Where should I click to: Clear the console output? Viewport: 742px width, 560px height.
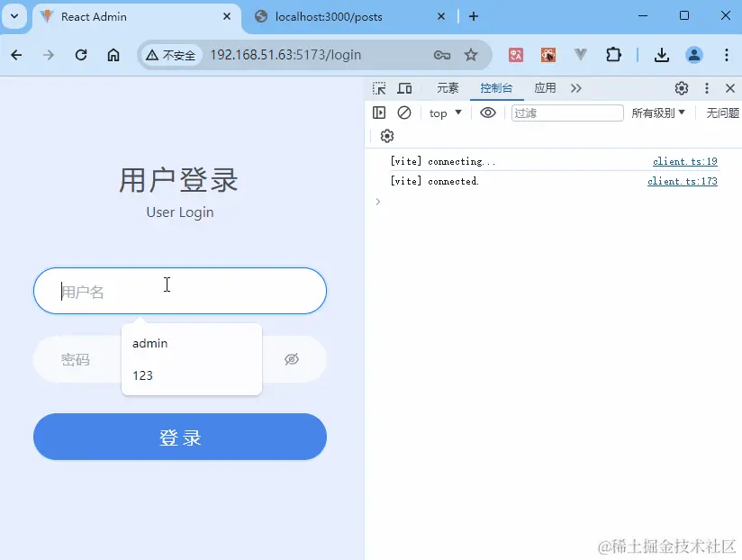(404, 113)
